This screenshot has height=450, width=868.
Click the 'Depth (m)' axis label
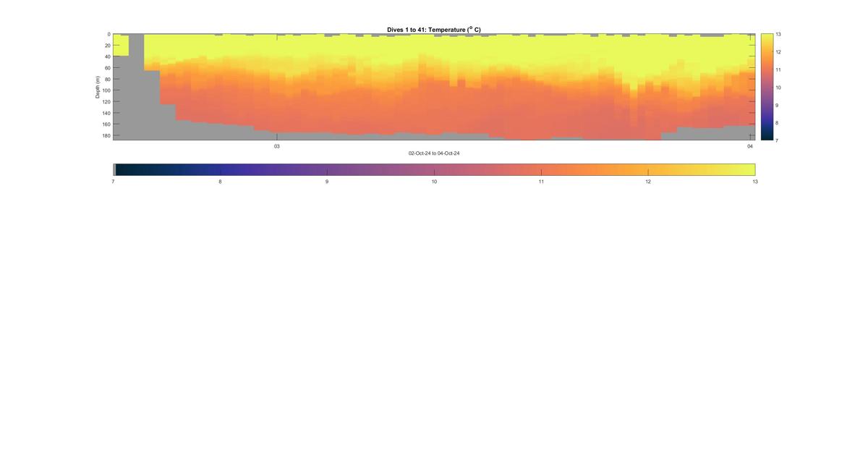[x=97, y=87]
